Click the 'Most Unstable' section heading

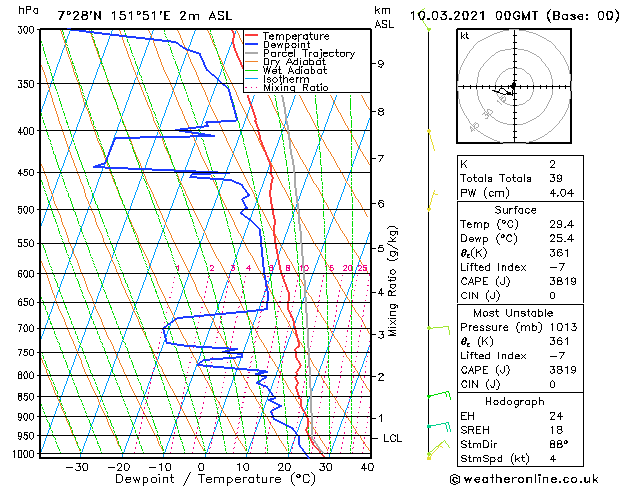coord(513,313)
